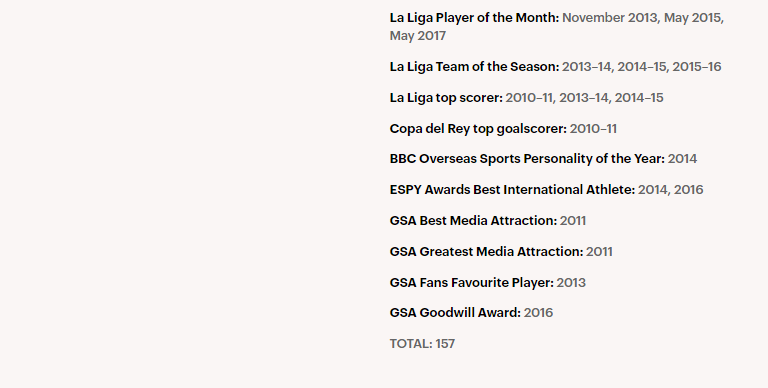Click 'GSA Fans Favourite Player' label
Screen dimensions: 768x388
tap(472, 283)
